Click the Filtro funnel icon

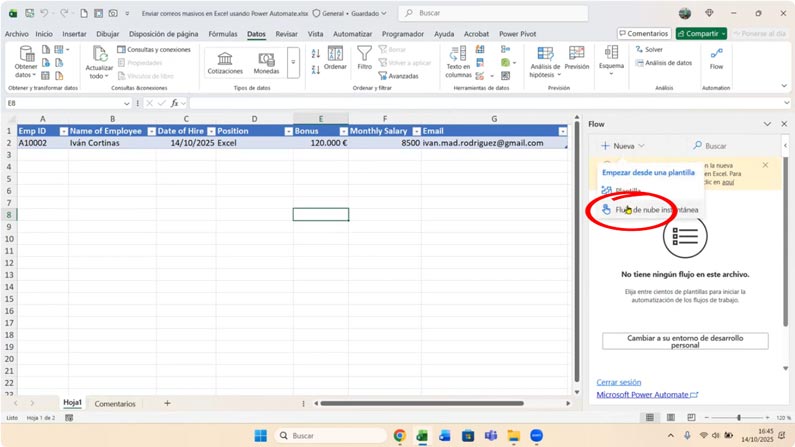[365, 56]
